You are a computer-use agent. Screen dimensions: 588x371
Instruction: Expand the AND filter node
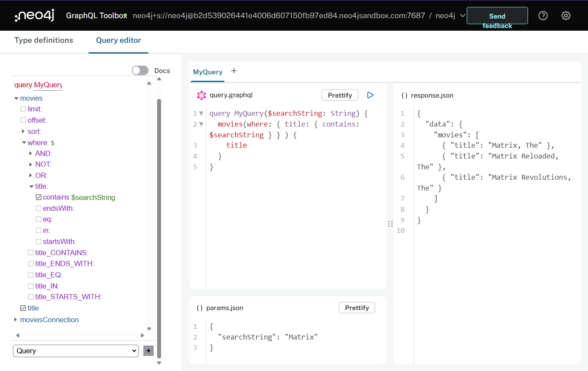31,153
